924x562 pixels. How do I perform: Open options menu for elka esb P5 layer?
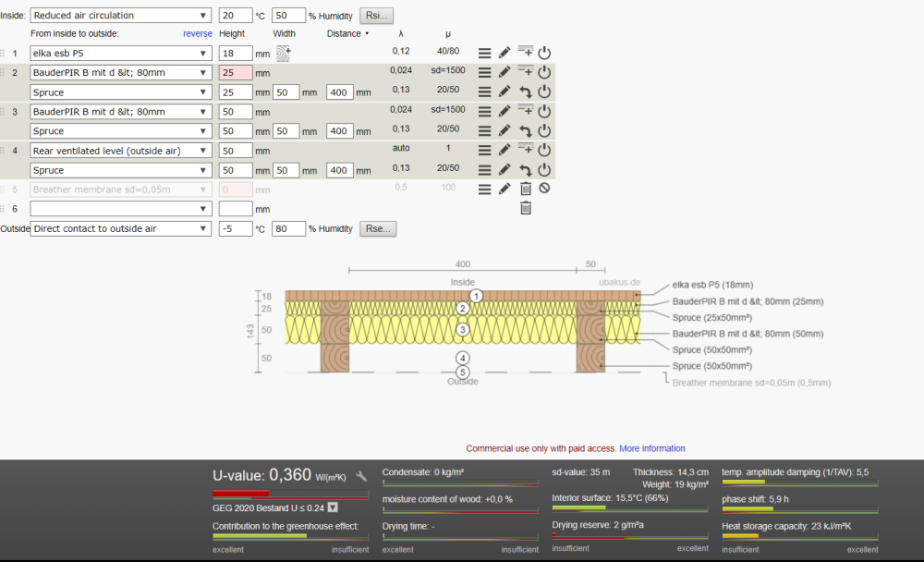[484, 53]
